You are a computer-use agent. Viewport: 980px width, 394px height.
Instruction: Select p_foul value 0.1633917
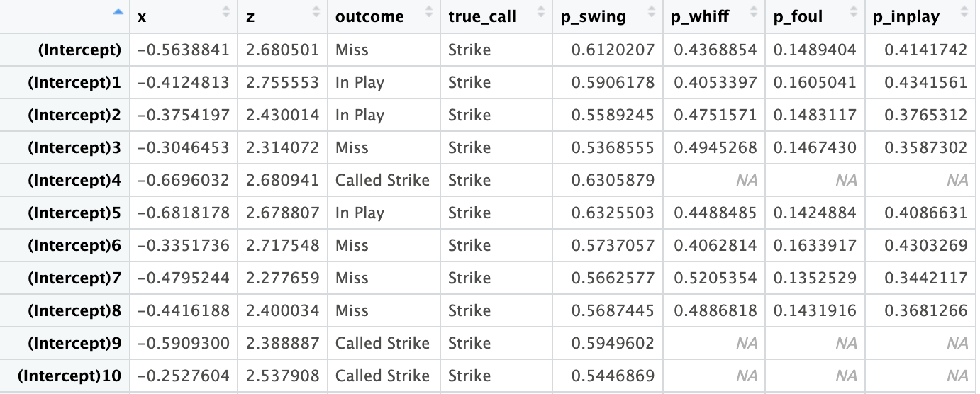tap(815, 246)
